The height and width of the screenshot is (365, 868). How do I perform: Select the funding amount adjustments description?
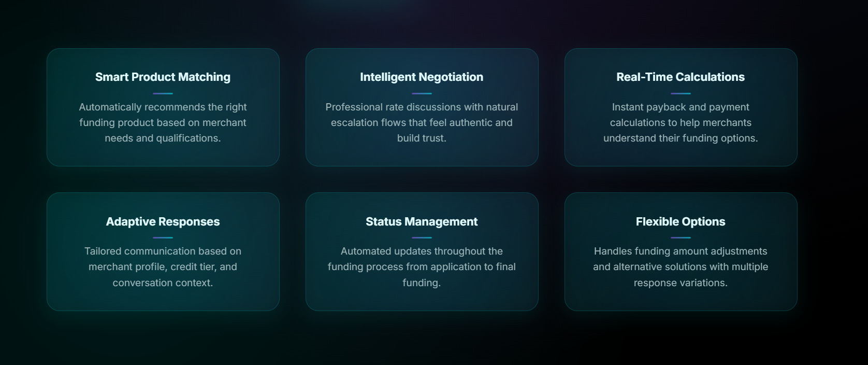(x=681, y=266)
